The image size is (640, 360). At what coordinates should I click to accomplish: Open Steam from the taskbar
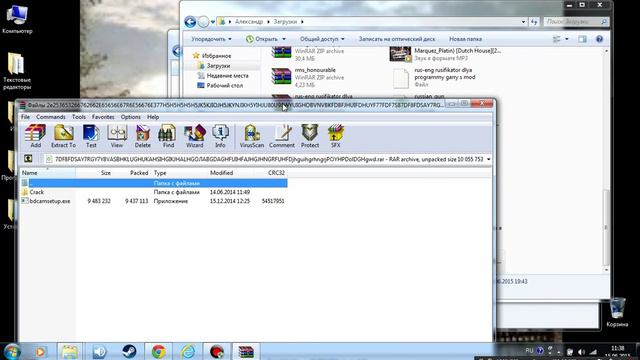[129, 351]
